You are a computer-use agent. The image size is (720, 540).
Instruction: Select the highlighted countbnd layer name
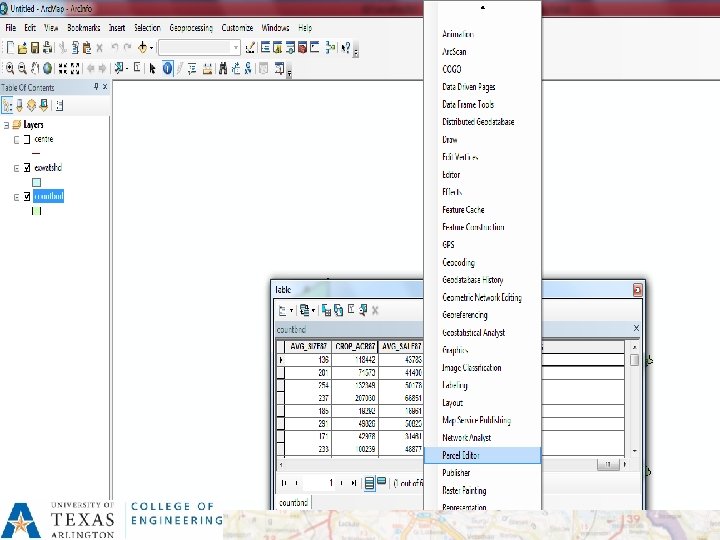click(49, 197)
